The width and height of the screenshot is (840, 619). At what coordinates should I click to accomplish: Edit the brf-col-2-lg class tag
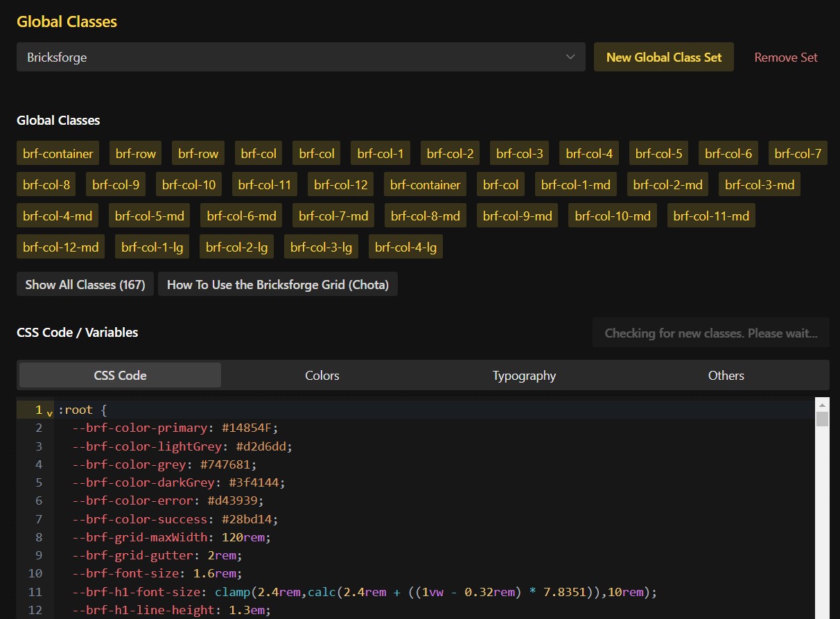coord(237,247)
